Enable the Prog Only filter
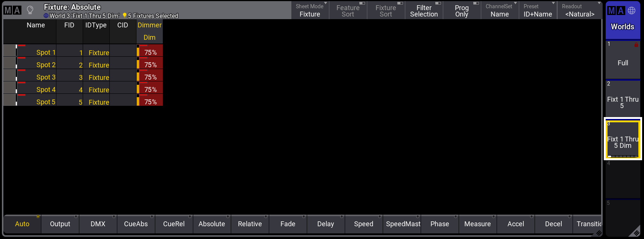The height and width of the screenshot is (239, 644). click(x=462, y=11)
